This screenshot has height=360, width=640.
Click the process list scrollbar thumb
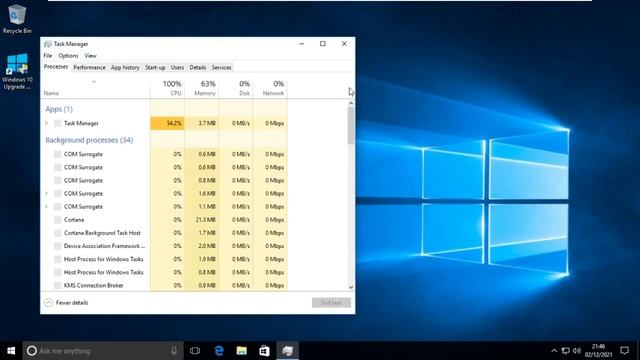pos(351,126)
